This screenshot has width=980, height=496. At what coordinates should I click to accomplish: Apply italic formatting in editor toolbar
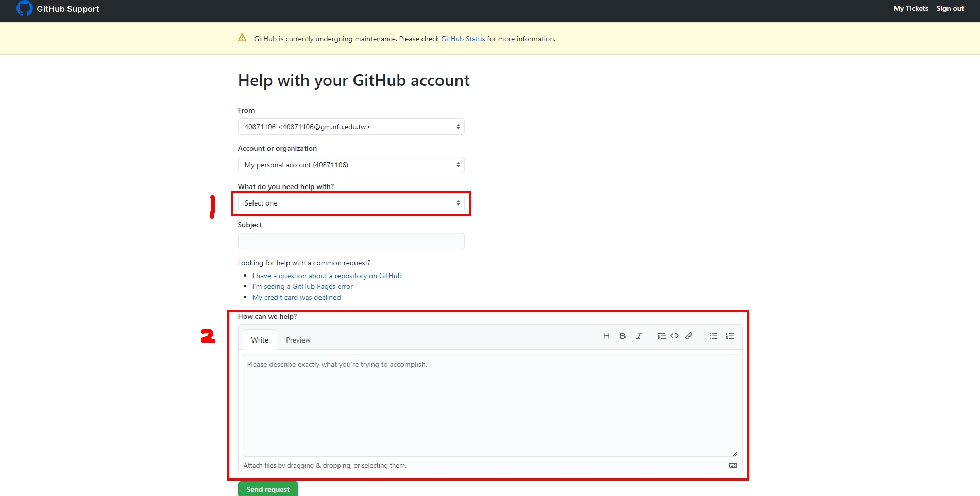click(x=639, y=336)
